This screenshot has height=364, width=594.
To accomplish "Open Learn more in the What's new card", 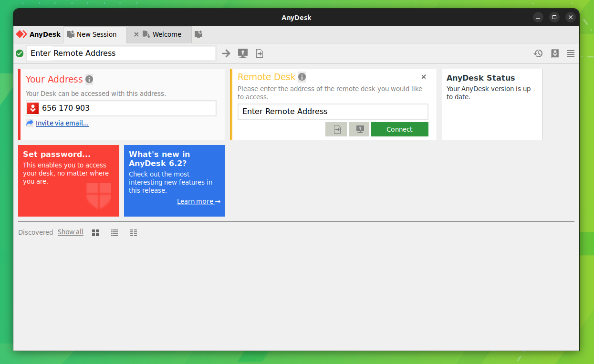I will [x=198, y=201].
